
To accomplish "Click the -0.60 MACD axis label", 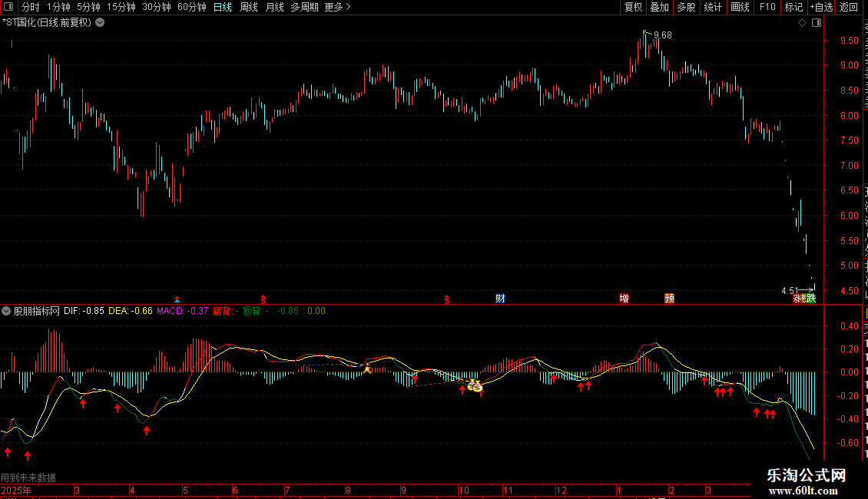I will pos(847,442).
